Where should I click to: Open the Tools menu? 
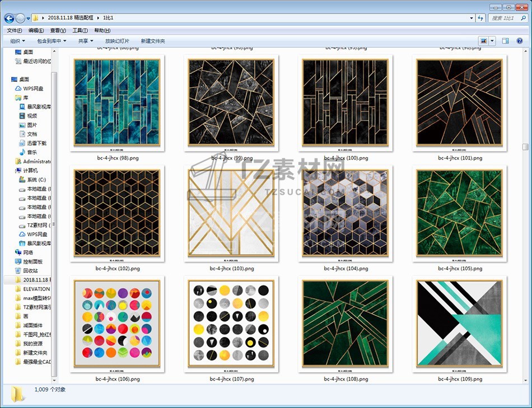pos(80,30)
